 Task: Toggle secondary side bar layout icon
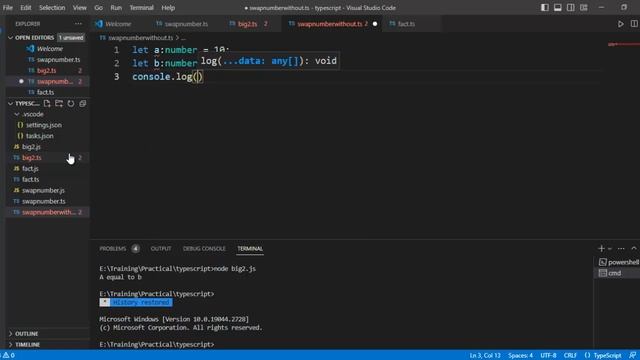[571, 7]
